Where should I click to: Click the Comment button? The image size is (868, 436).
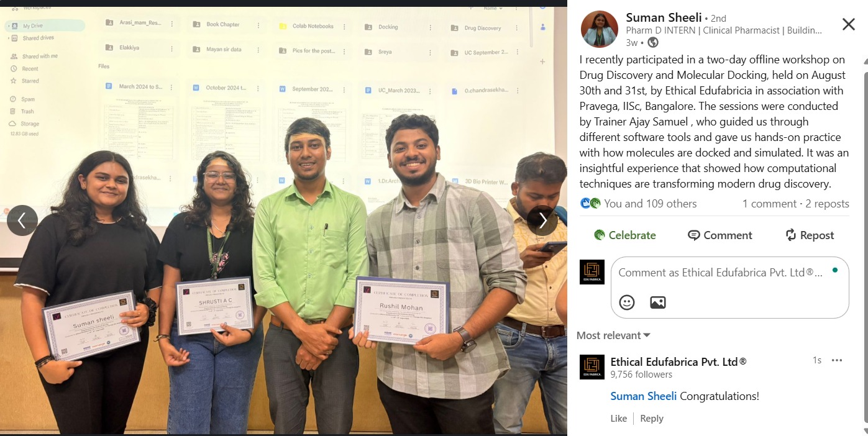720,235
